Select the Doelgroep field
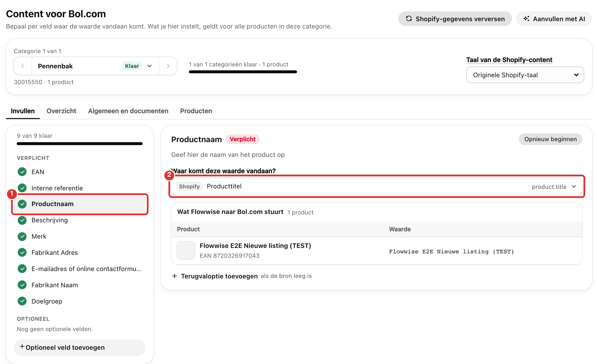The width and height of the screenshot is (598, 364). [x=79, y=301]
